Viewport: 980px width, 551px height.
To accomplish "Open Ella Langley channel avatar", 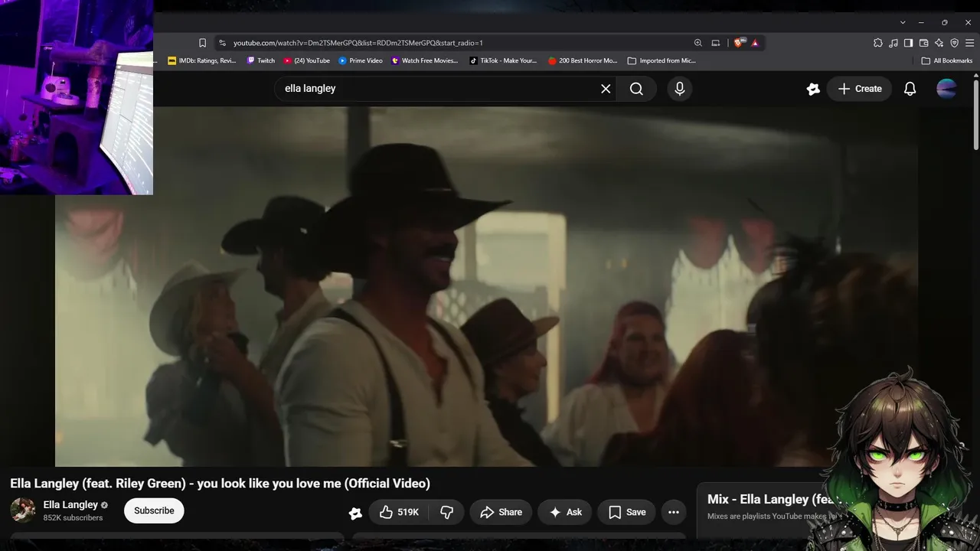I will 23,510.
